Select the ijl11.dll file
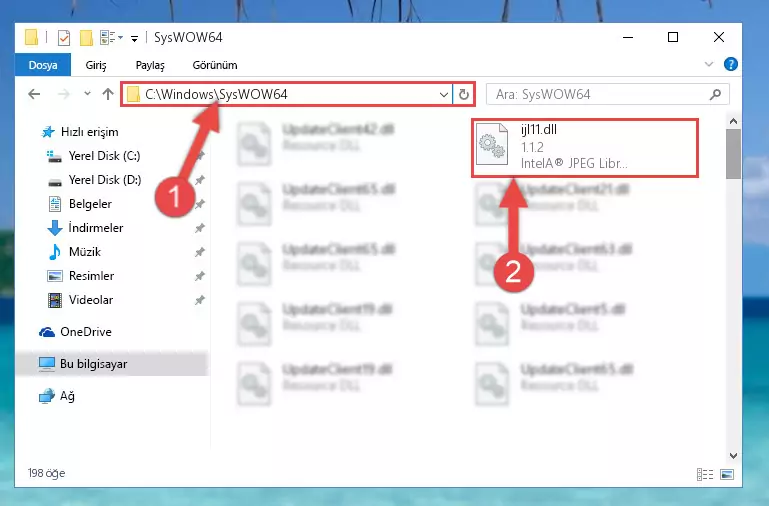The image size is (769, 506). (x=585, y=147)
